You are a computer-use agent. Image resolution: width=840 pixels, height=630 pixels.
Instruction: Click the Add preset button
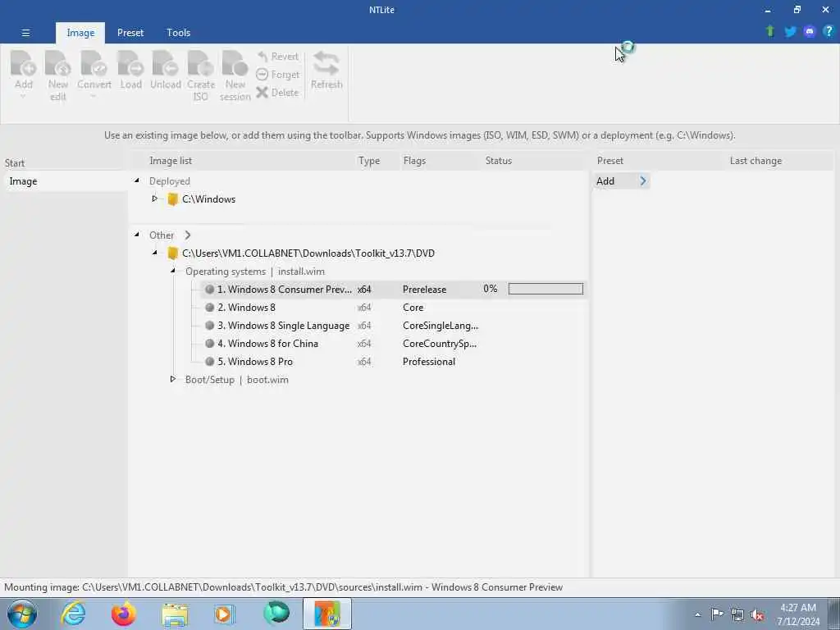(621, 181)
